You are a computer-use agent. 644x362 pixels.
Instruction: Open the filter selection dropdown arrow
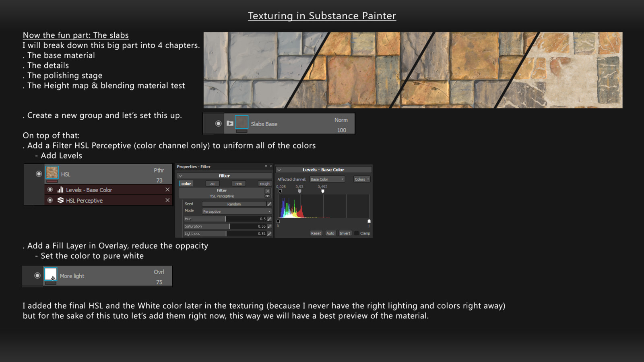[x=268, y=196]
